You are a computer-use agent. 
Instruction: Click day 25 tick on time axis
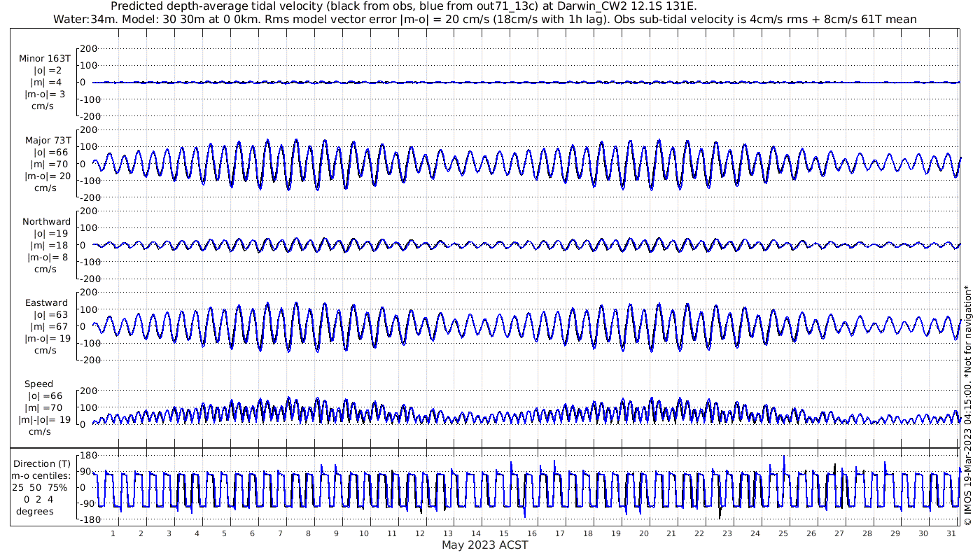click(783, 533)
